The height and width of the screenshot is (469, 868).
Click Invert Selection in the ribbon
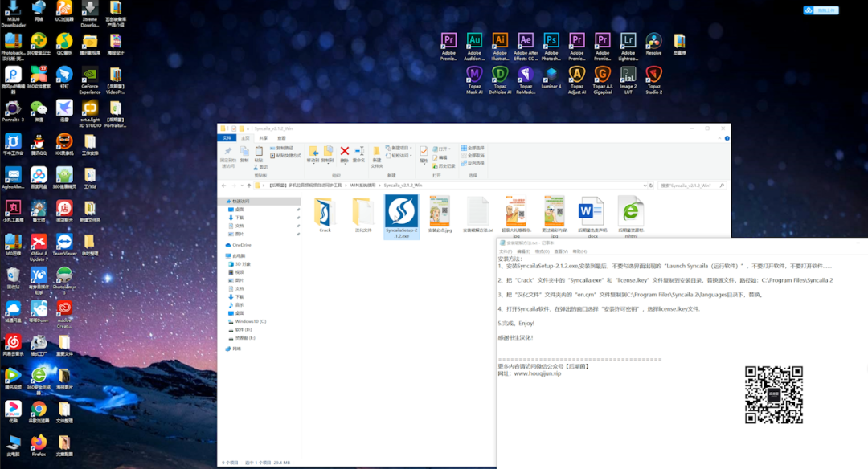(473, 163)
